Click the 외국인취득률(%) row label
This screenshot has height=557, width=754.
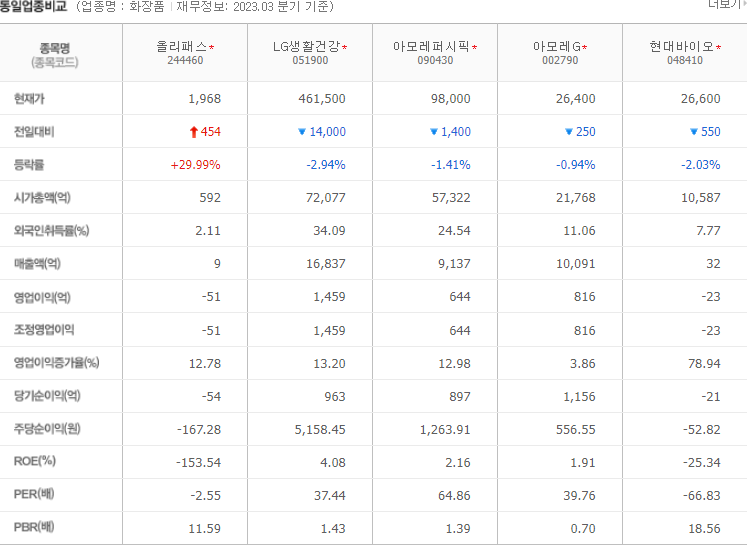point(51,231)
